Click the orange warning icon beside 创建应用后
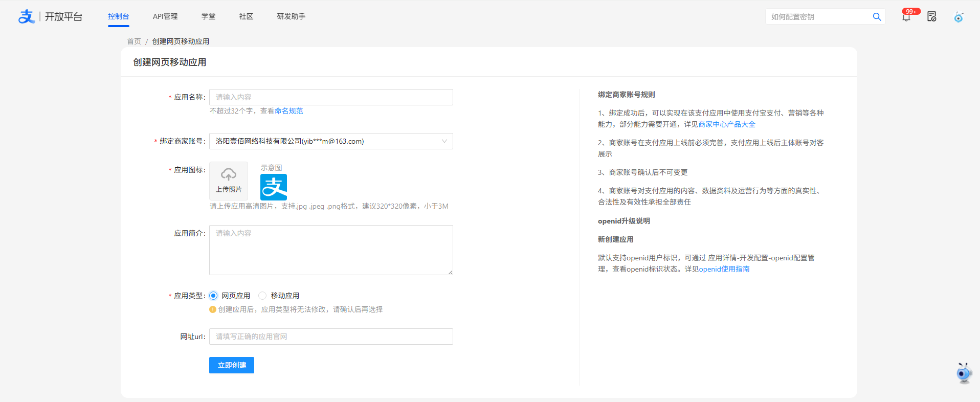 213,309
